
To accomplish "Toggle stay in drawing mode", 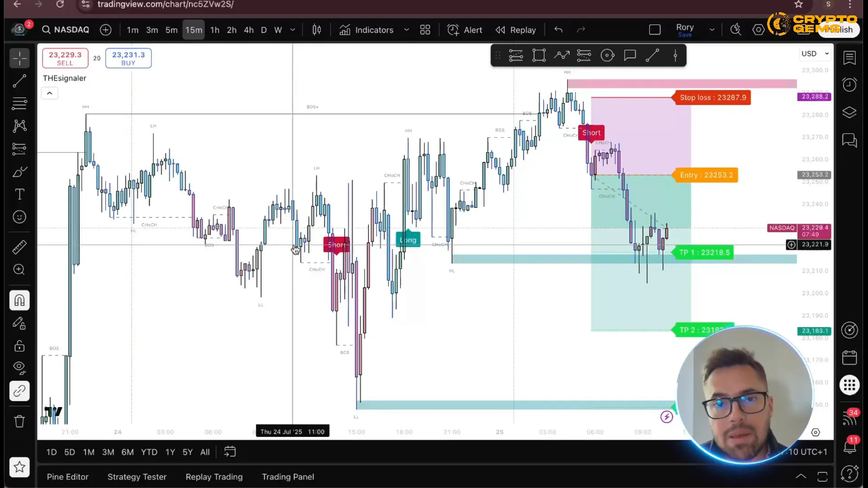I will point(19,323).
